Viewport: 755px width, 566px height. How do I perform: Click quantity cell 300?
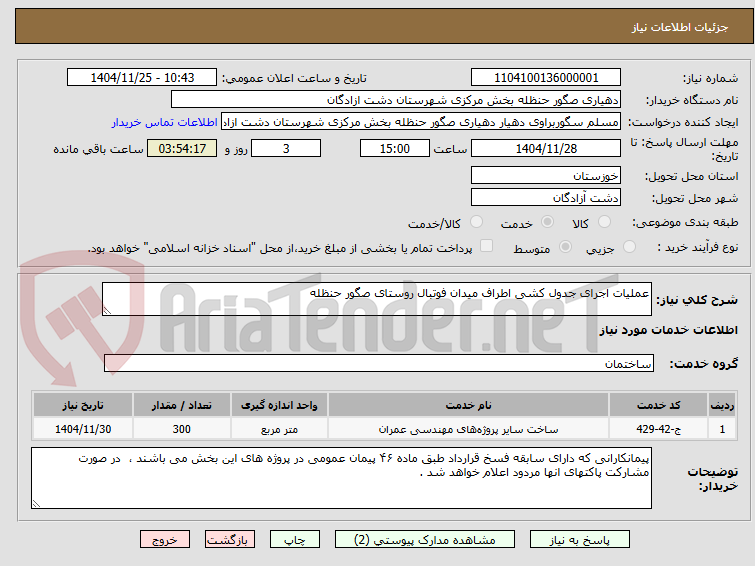(182, 429)
